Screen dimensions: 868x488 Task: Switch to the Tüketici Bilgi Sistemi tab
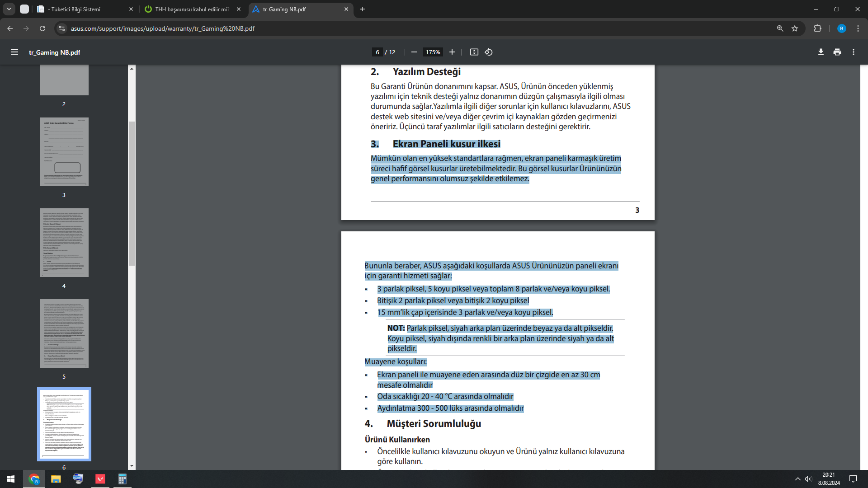tap(84, 9)
